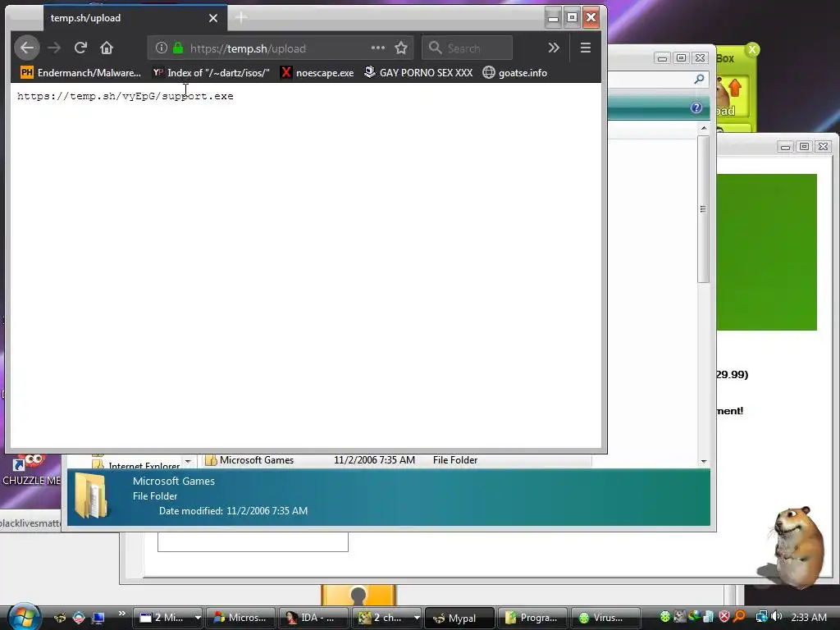Screen dimensions: 840x630
Task: Click the Explorer window search magnifier
Action: 699,80
